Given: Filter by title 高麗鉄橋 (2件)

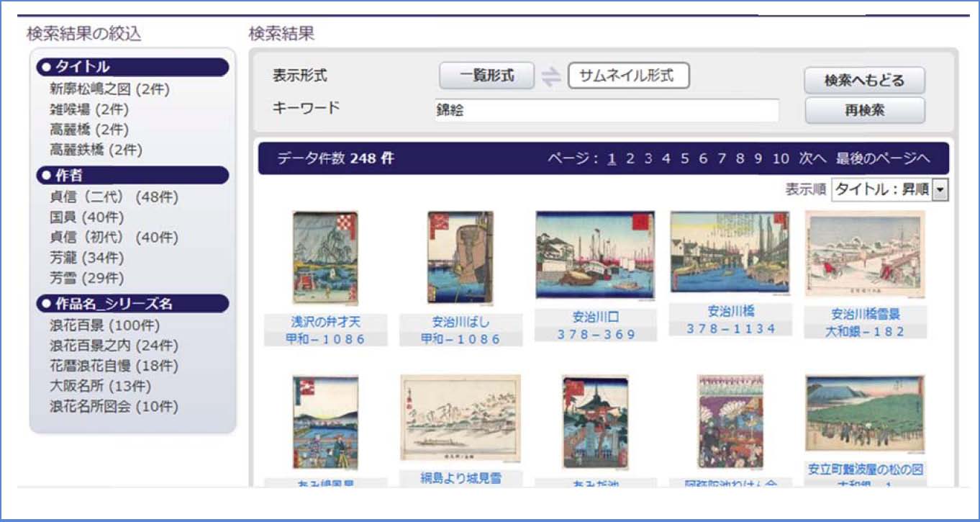Looking at the screenshot, I should (96, 150).
